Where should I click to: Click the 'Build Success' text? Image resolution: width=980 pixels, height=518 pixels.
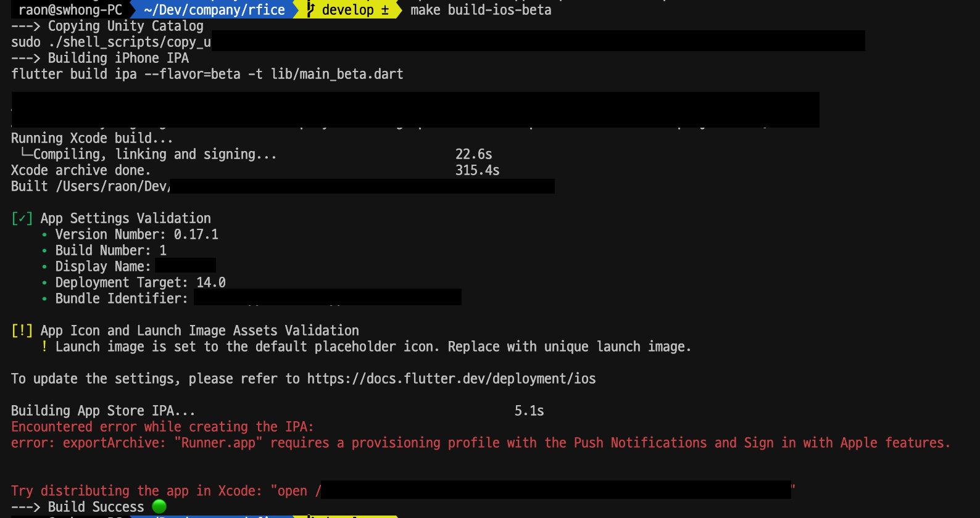pyautogui.click(x=96, y=507)
